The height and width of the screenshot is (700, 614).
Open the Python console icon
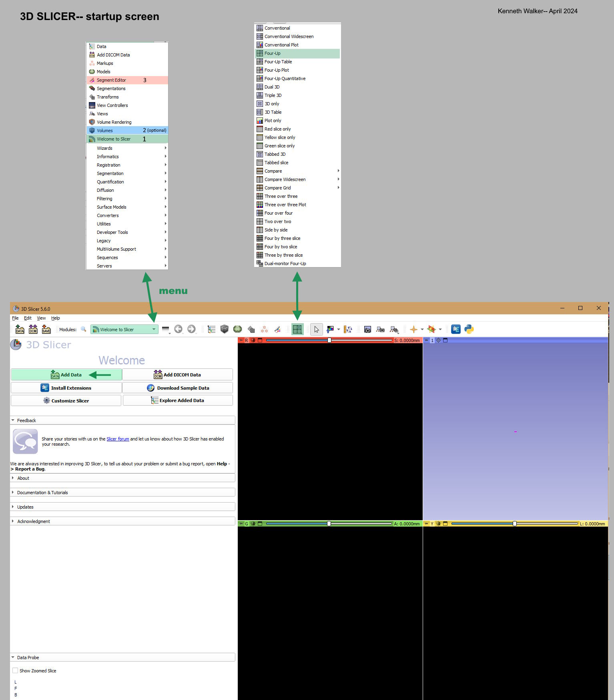pos(469,329)
